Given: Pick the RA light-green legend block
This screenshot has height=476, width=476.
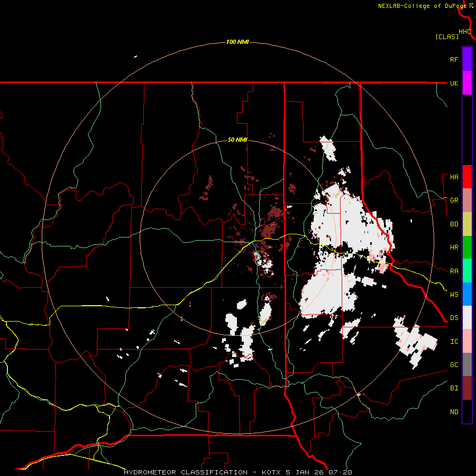Looking at the screenshot, I should (x=467, y=271).
